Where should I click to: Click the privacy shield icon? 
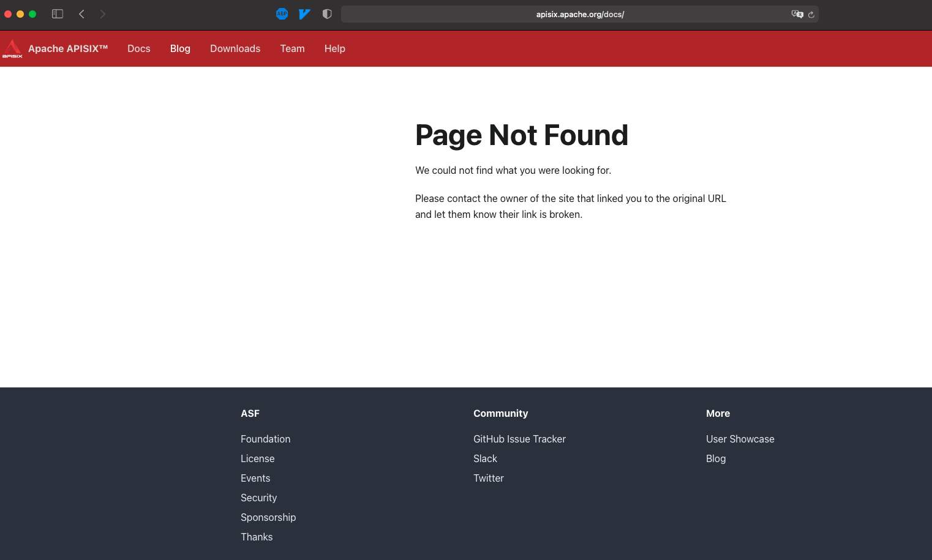[327, 13]
